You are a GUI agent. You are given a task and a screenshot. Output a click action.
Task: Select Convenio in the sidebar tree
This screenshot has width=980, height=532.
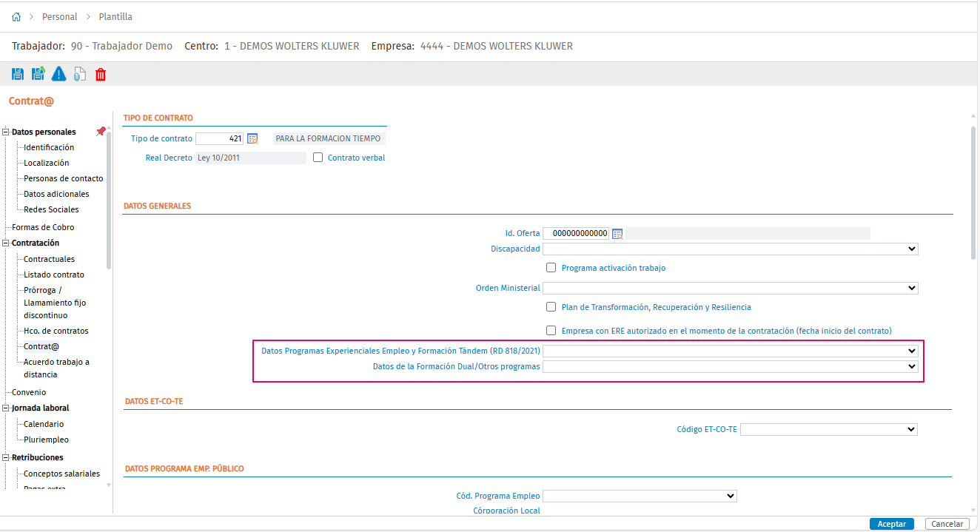29,392
